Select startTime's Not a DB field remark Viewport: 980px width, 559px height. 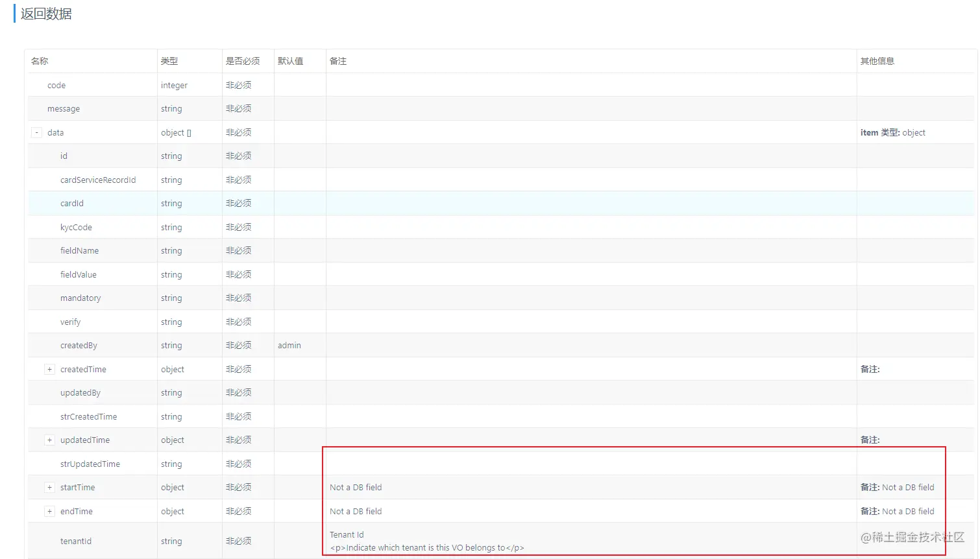click(x=356, y=487)
